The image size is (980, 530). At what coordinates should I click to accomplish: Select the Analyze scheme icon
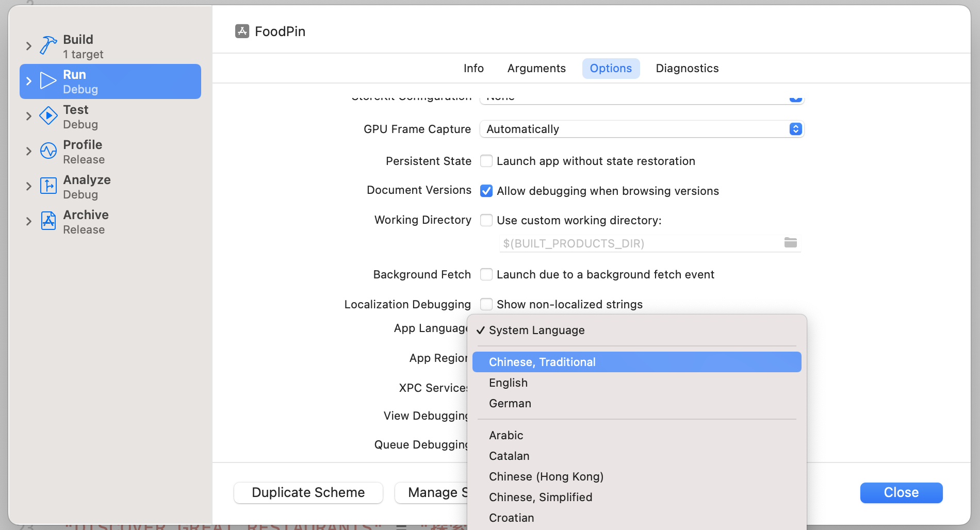48,186
